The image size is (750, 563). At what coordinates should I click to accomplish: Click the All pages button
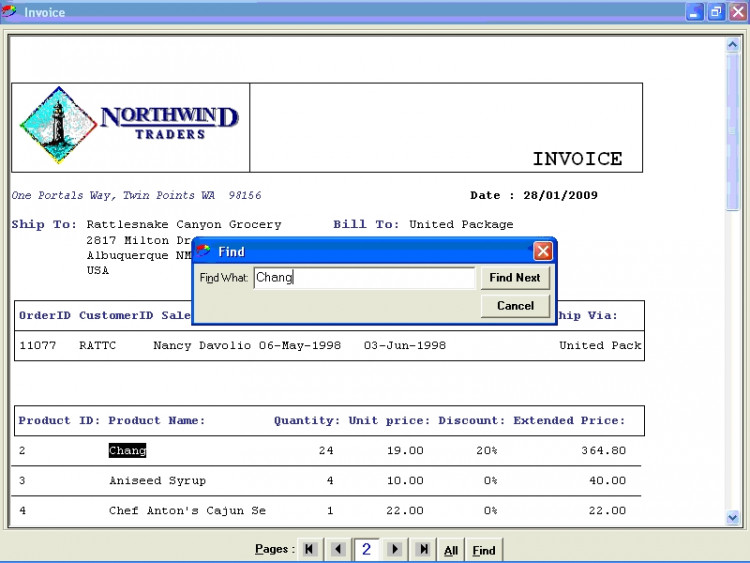tap(451, 550)
